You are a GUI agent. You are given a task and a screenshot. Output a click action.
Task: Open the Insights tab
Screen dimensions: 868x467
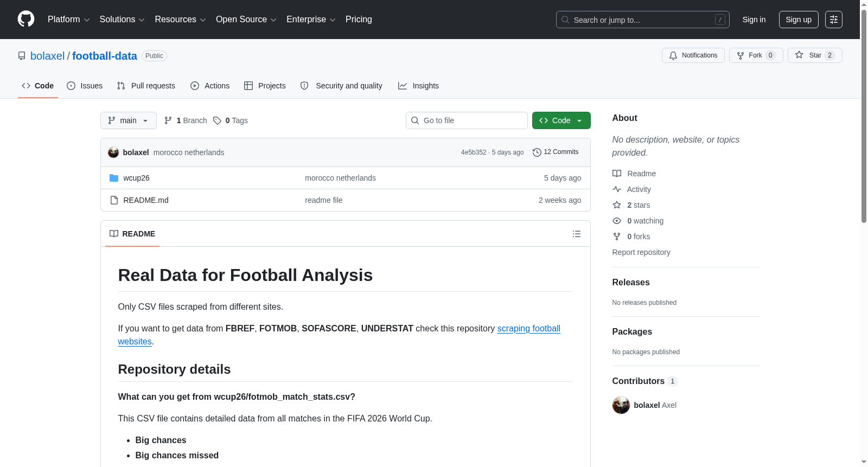pos(418,86)
